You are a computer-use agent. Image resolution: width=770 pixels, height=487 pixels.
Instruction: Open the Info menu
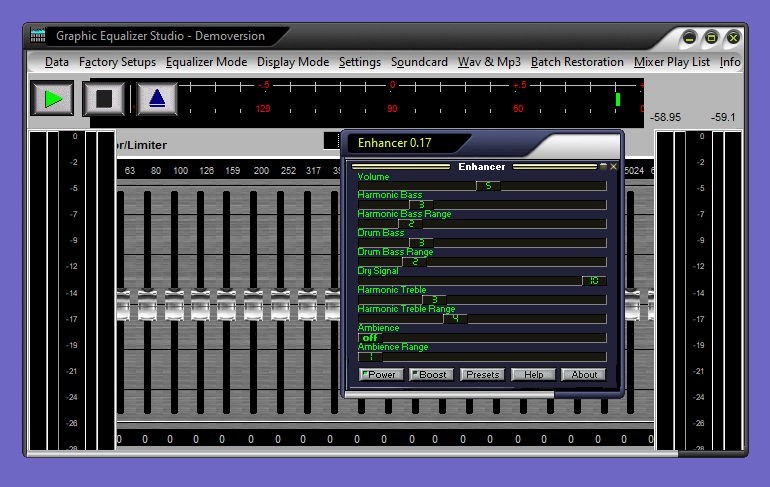(x=730, y=62)
